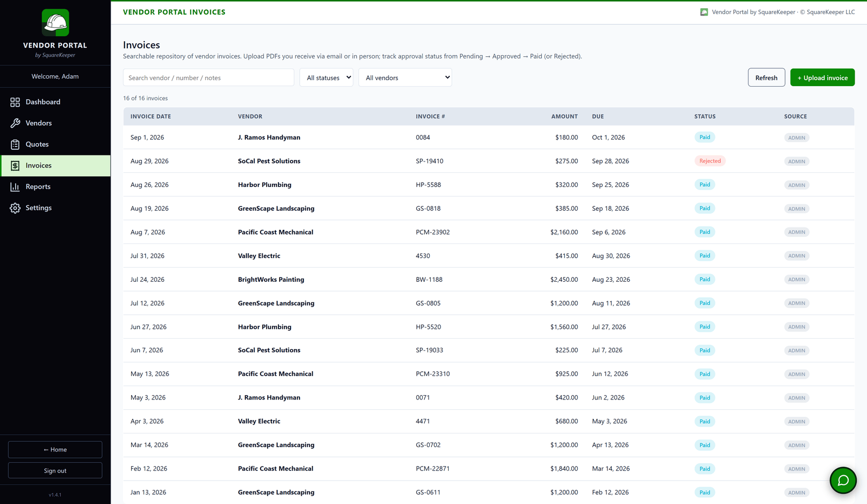
Task: Open the Settings page
Action: coord(55,208)
